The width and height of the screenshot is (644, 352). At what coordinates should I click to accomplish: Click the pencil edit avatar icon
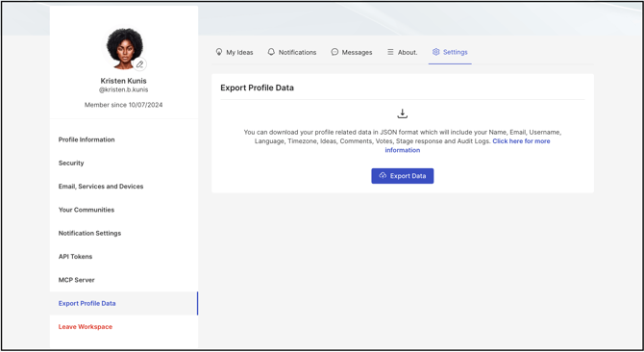(140, 64)
